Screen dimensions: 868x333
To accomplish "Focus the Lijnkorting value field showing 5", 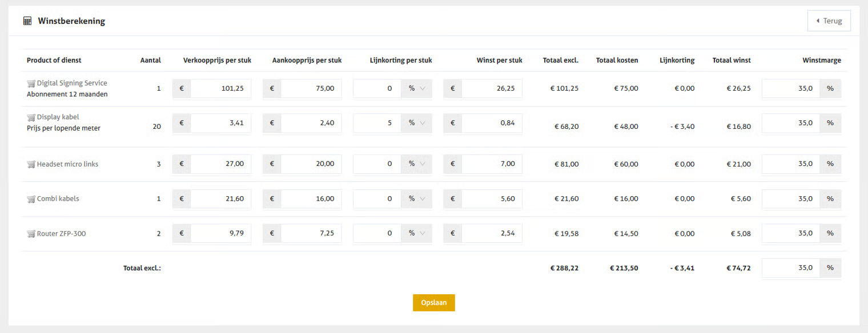I will click(377, 123).
